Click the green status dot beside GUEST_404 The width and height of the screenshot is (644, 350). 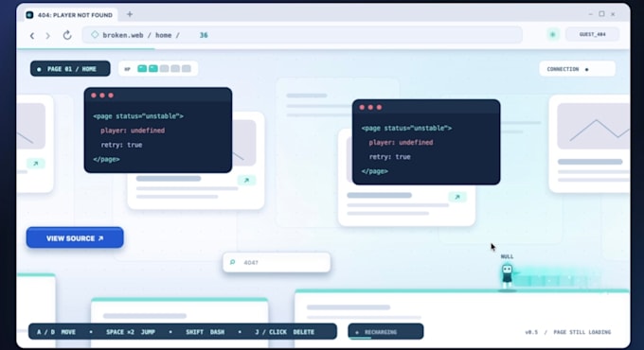click(553, 34)
